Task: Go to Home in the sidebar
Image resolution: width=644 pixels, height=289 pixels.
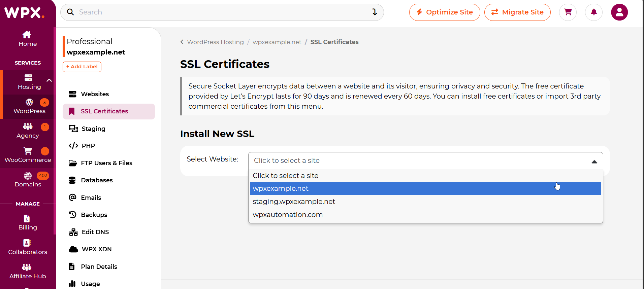Action: coord(28,39)
